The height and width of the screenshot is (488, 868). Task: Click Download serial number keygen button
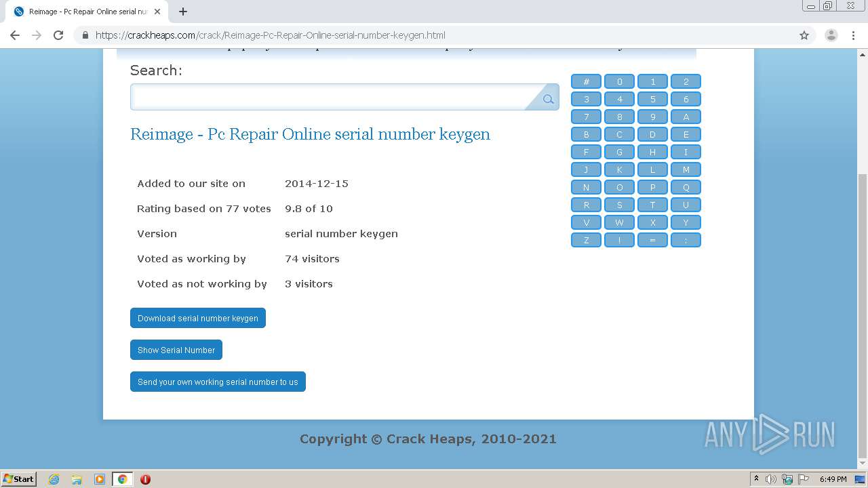(198, 318)
